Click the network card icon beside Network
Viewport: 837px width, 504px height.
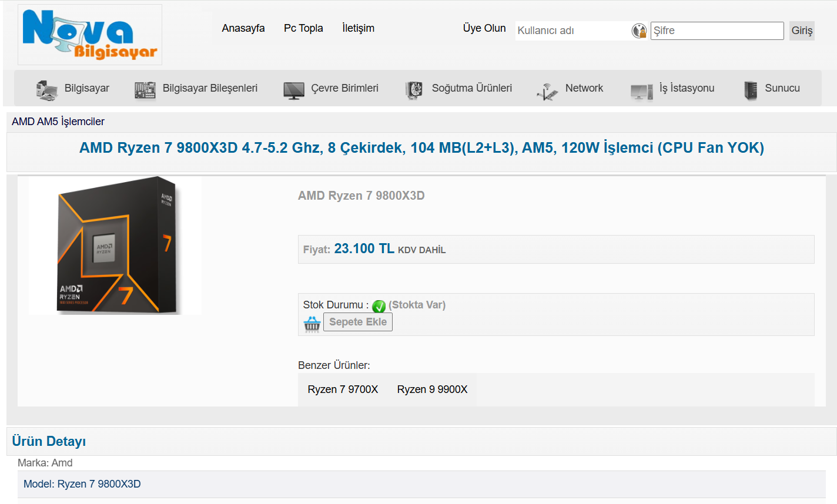[547, 91]
